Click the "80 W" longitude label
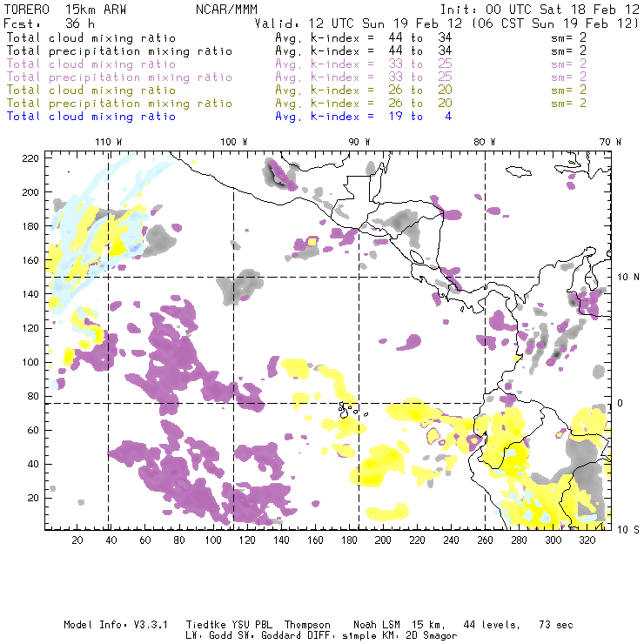 [x=484, y=142]
